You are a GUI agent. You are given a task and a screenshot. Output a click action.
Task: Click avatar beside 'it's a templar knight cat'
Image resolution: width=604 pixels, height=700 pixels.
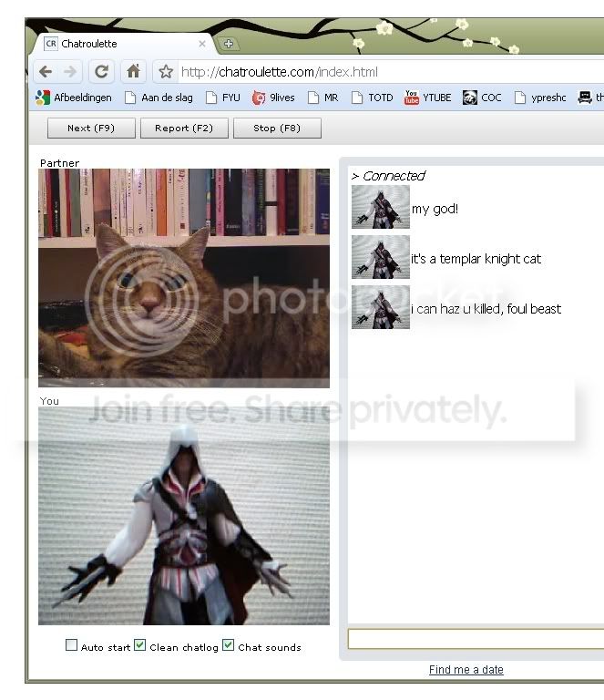pos(381,257)
